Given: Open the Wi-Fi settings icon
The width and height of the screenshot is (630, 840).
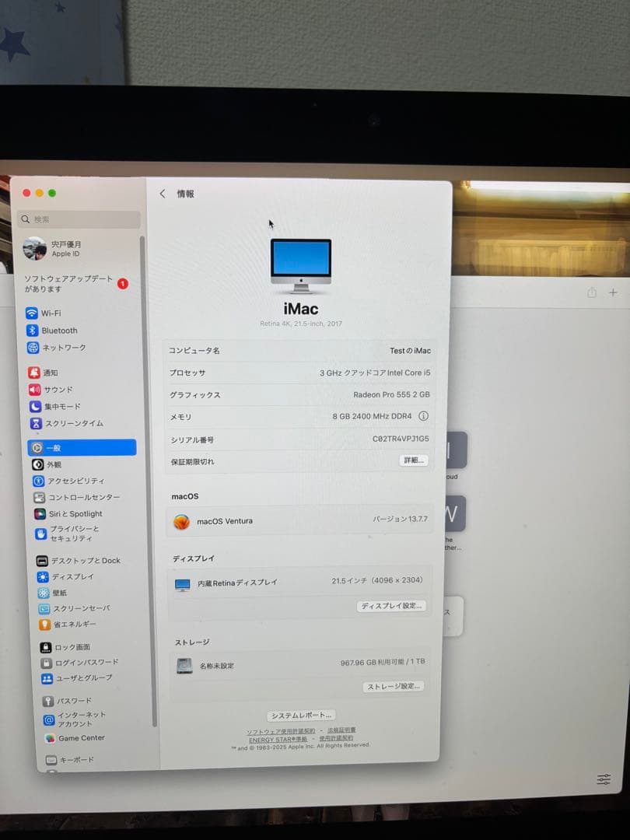Looking at the screenshot, I should pos(31,313).
